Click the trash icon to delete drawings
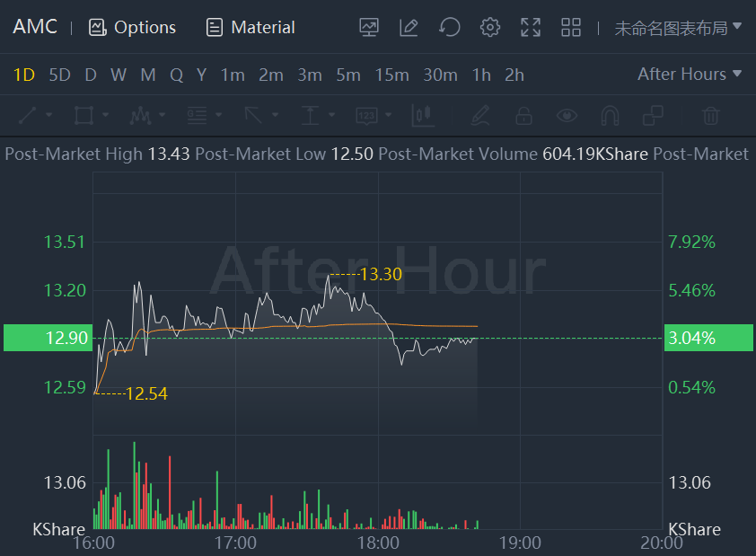 tap(710, 115)
